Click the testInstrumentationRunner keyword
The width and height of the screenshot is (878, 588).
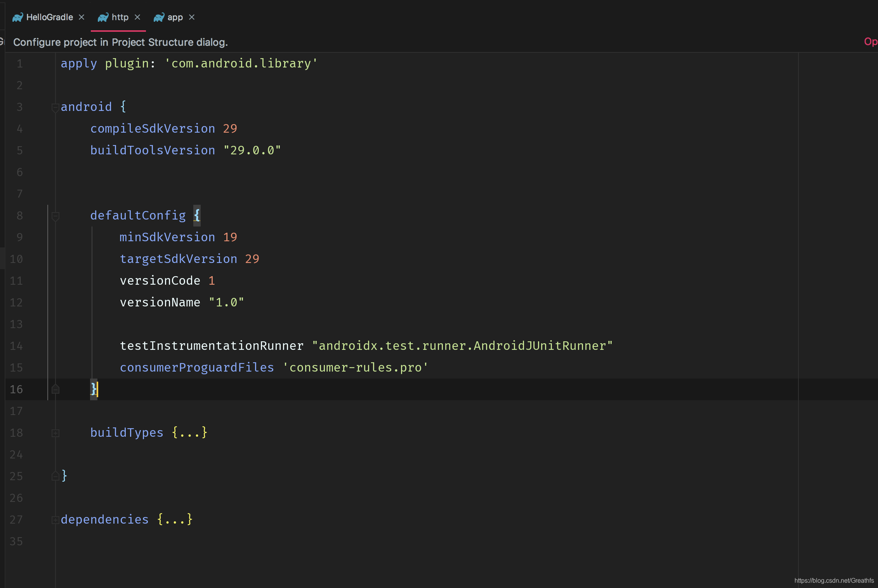[212, 346]
